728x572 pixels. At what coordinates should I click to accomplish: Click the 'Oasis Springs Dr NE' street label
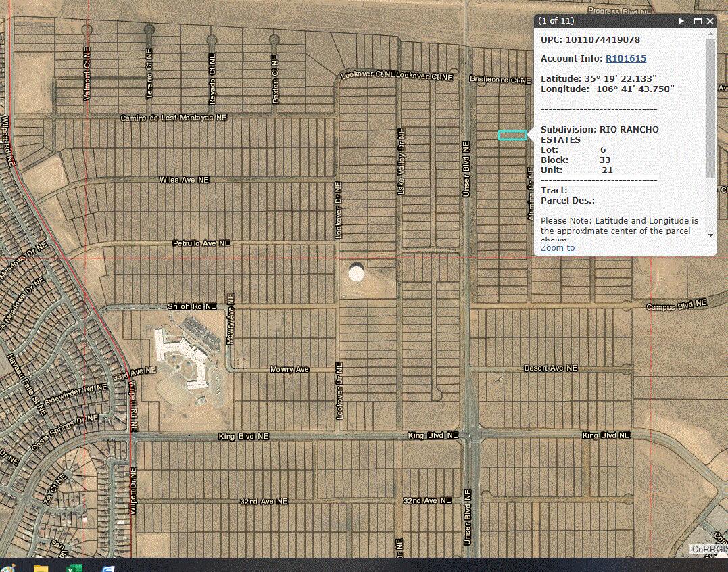(x=65, y=432)
